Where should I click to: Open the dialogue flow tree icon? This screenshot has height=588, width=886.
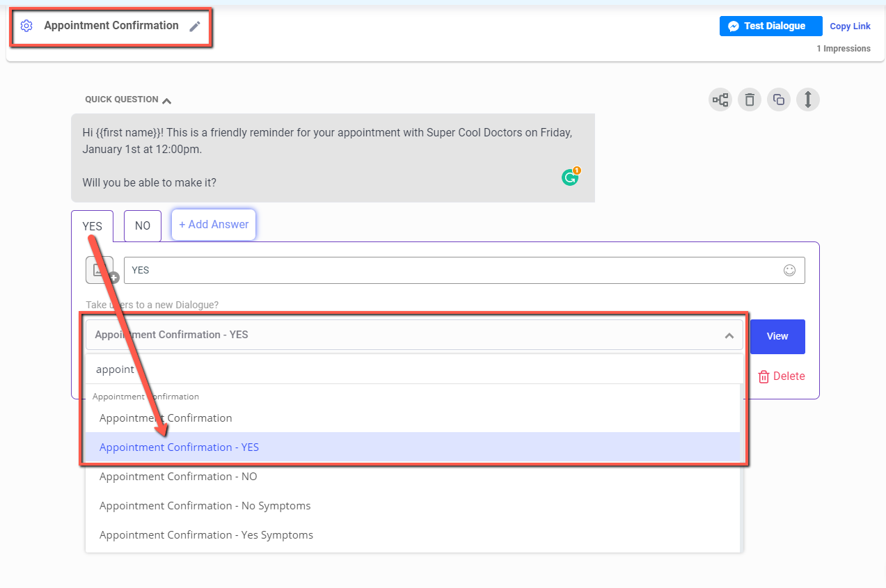(720, 100)
